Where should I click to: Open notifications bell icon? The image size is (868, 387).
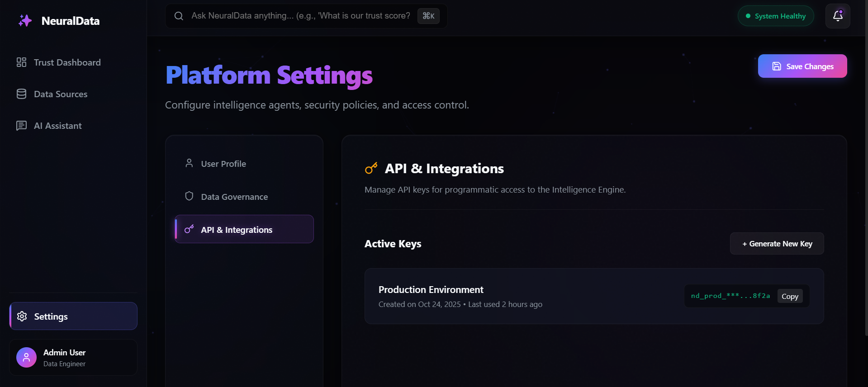(837, 16)
